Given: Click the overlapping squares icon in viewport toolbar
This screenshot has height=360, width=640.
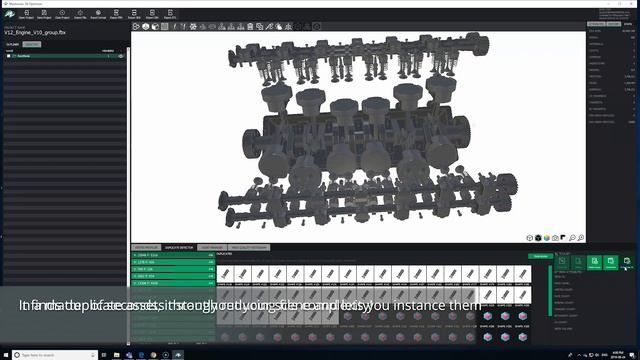Looking at the screenshot, I should click(260, 27).
